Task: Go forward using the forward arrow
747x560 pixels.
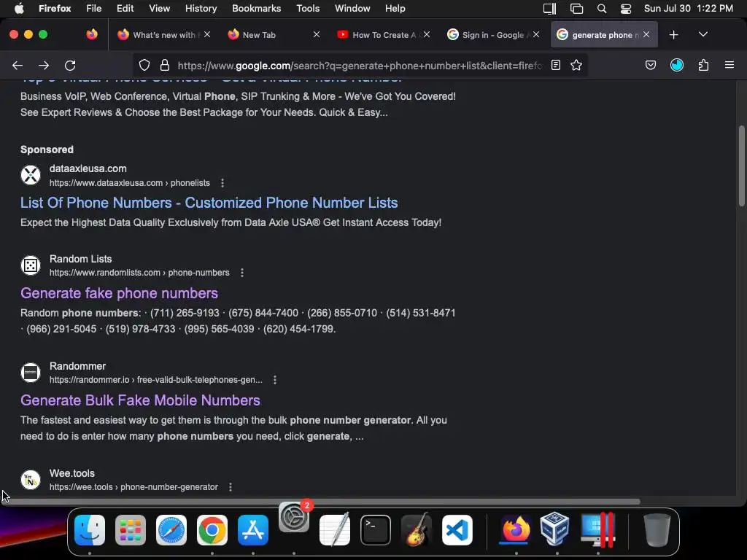Action: click(44, 65)
